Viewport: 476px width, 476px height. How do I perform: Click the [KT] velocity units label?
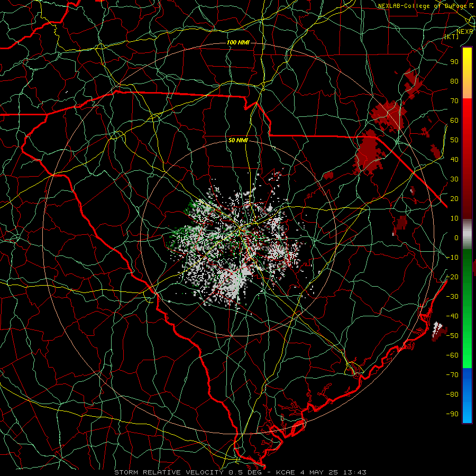[x=452, y=36]
